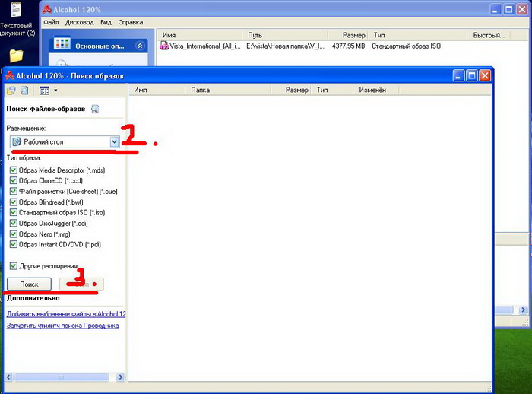Toggle Стандартный образ ISO (*.iso) checkbox
Viewport: 532px width, 394px height.
[13, 213]
